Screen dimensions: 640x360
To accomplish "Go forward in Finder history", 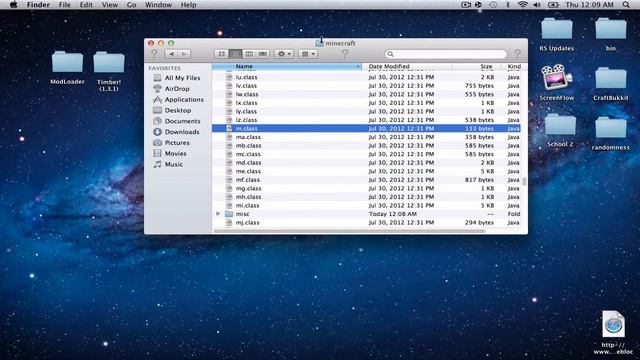I will click(x=184, y=54).
